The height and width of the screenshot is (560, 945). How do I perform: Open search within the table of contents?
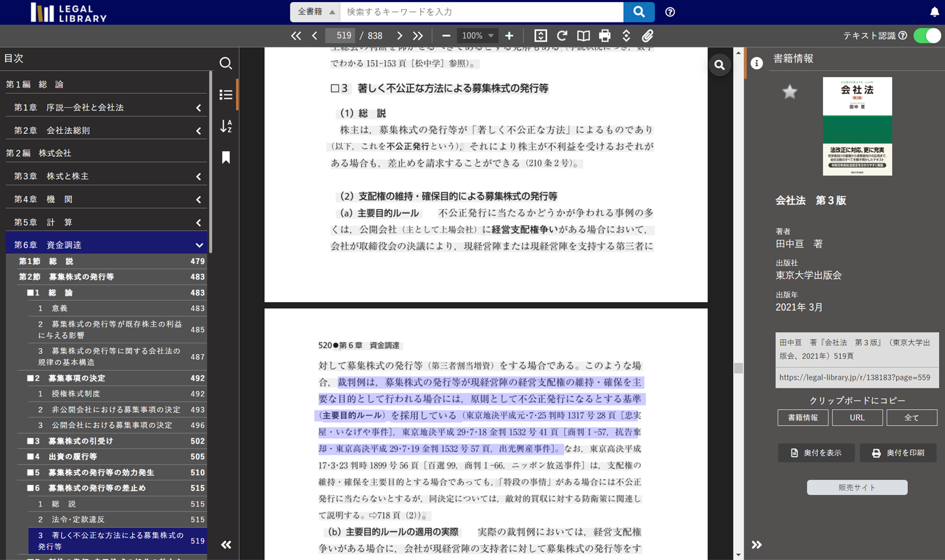(226, 63)
